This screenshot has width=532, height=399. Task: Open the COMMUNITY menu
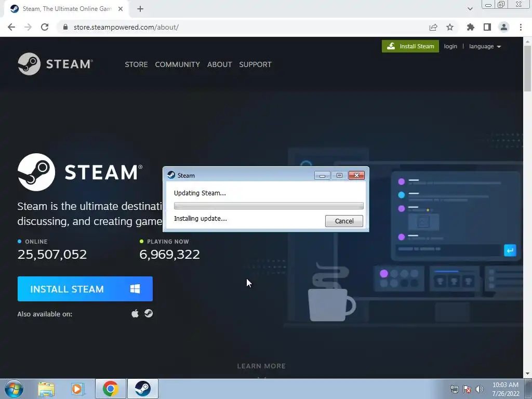(178, 64)
